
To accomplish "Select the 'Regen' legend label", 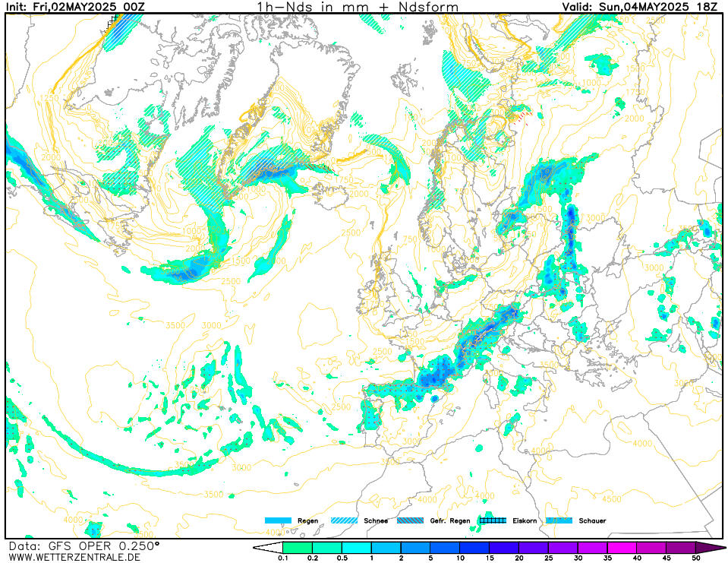I will click(307, 520).
